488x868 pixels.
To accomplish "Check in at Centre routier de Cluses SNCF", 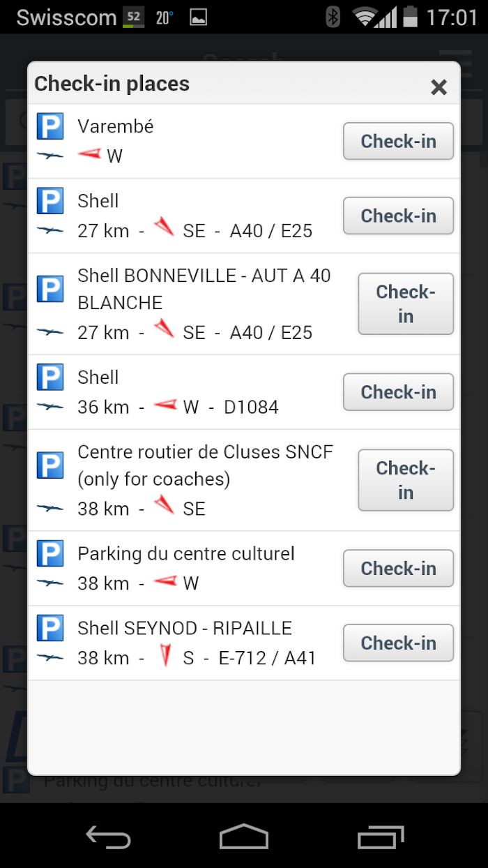I will (x=406, y=480).
